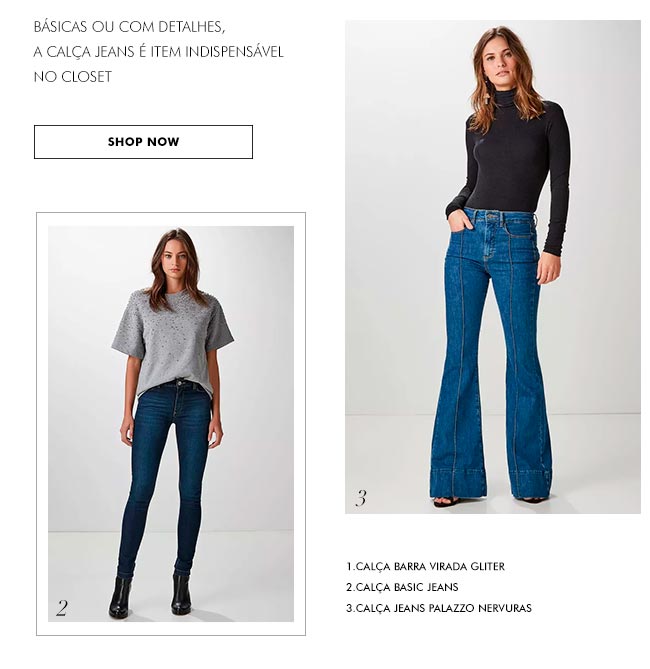Image resolution: width=650 pixels, height=669 pixels.
Task: Open the 1.Calça Barra Virada Gliter item
Action: click(426, 566)
